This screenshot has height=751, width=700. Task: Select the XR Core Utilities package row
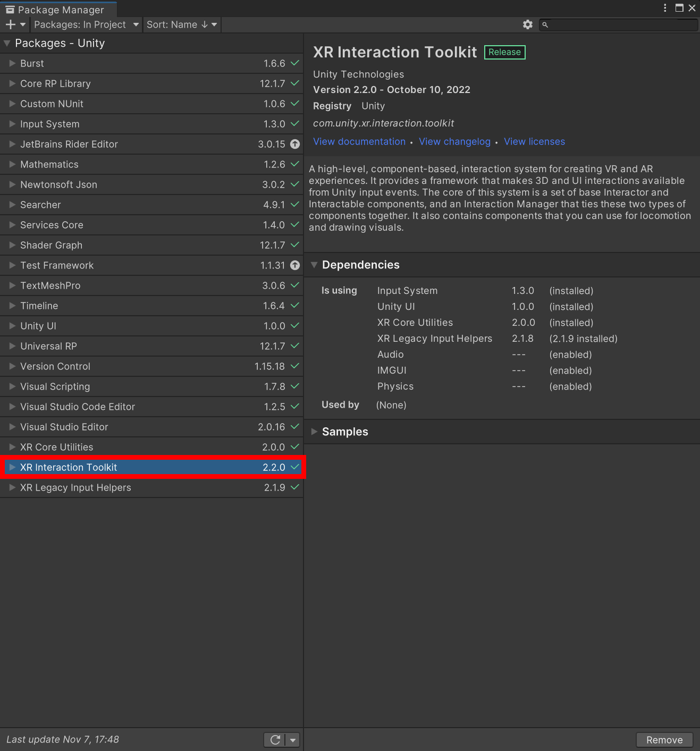pyautogui.click(x=151, y=447)
